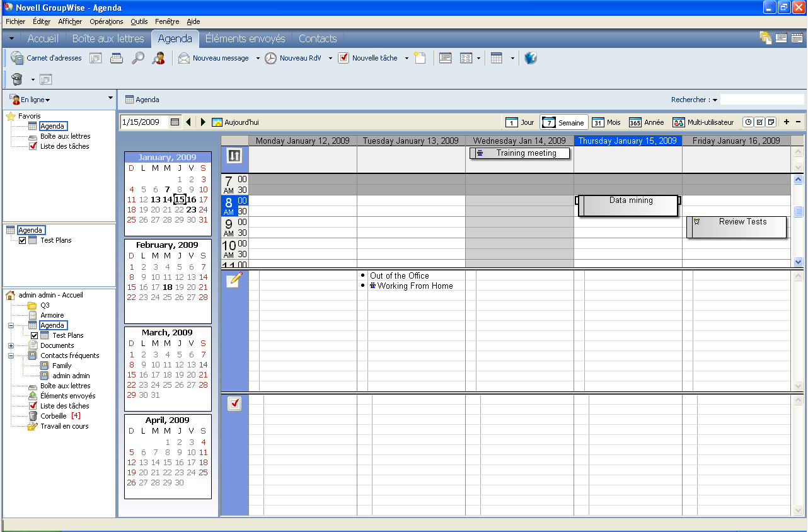Click the trash can toolbar icon
This screenshot has width=808, height=532.
(17, 79)
